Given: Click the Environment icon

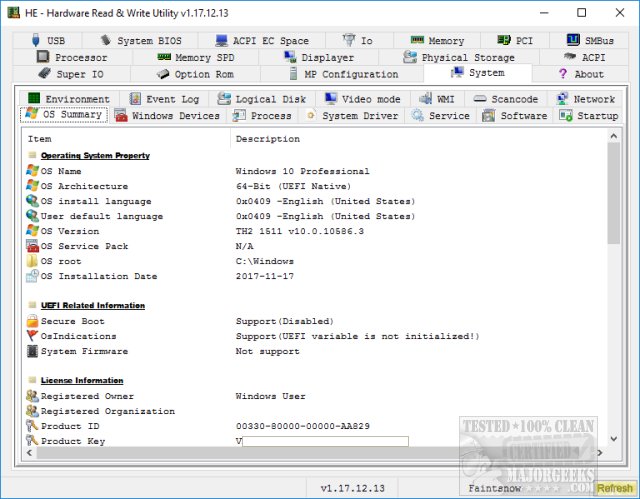Looking at the screenshot, I should tap(34, 98).
